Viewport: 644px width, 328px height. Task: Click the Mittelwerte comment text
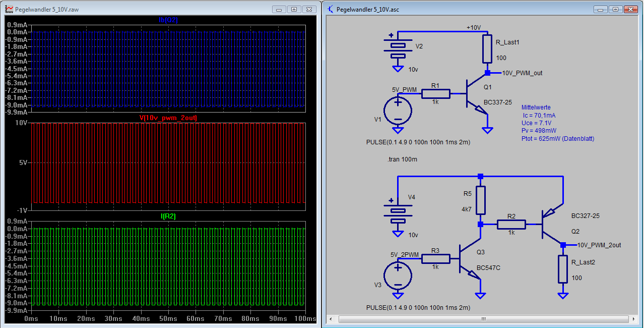tap(536, 107)
